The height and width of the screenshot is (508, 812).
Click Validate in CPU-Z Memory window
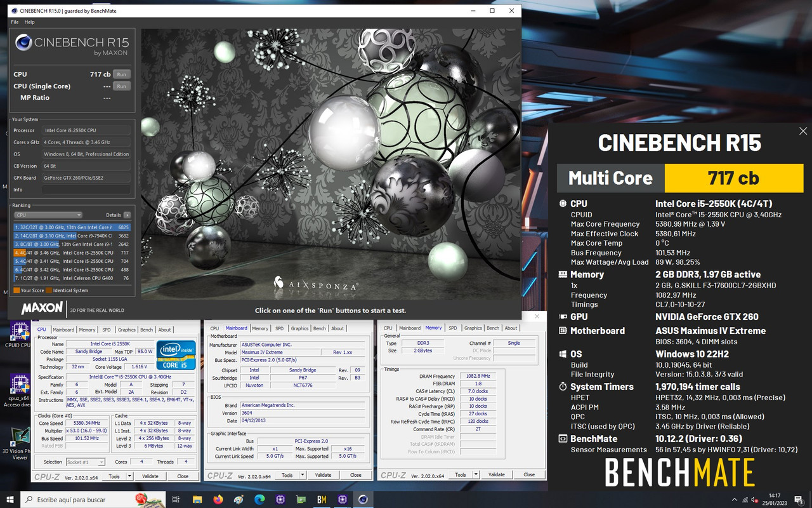click(497, 474)
